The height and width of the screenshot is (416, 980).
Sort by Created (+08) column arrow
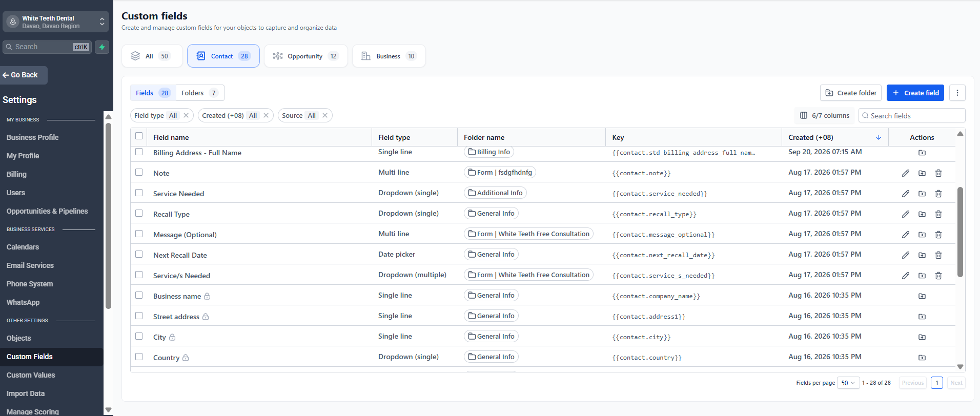[879, 137]
